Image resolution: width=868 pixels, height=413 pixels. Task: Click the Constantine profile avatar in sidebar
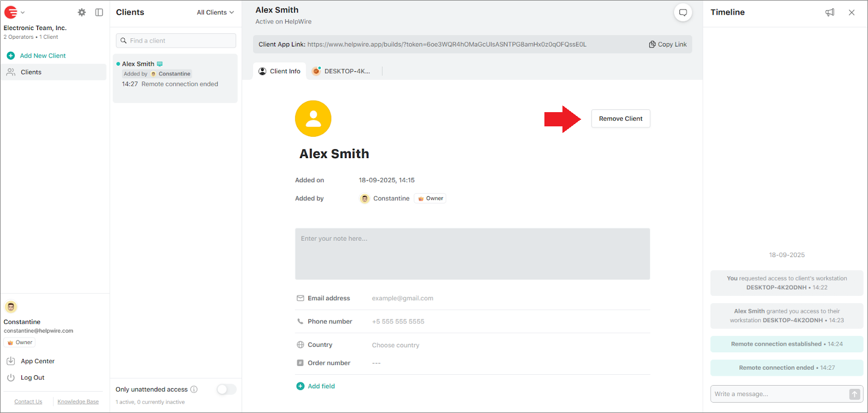click(10, 307)
